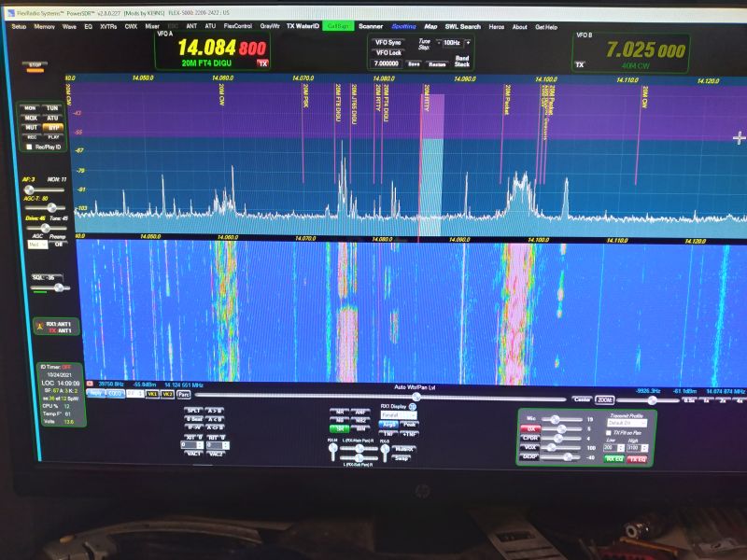Adjust the AF volume slider

(43, 189)
